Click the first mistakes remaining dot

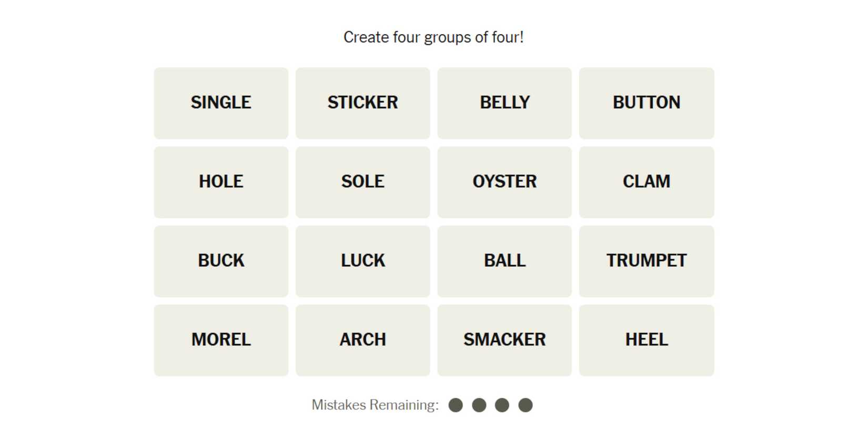point(456,405)
